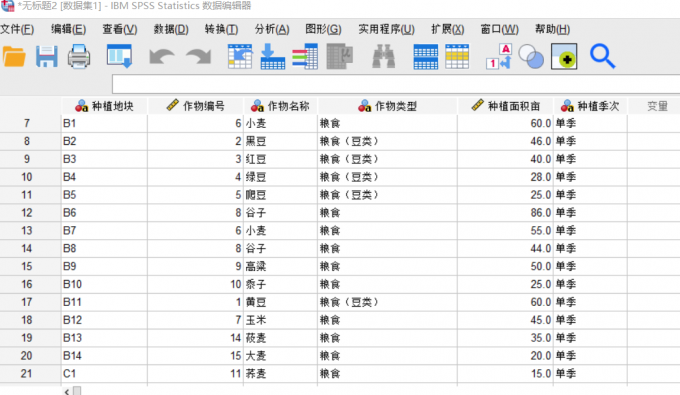Select the 种植面积亩 column header
Image resolution: width=680 pixels, height=395 pixels.
point(505,106)
